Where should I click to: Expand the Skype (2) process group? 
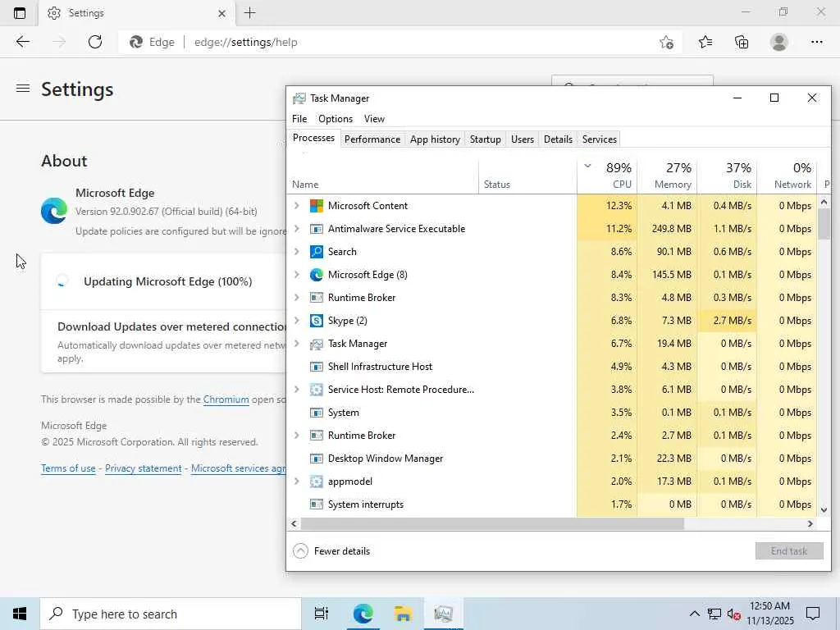click(x=297, y=321)
